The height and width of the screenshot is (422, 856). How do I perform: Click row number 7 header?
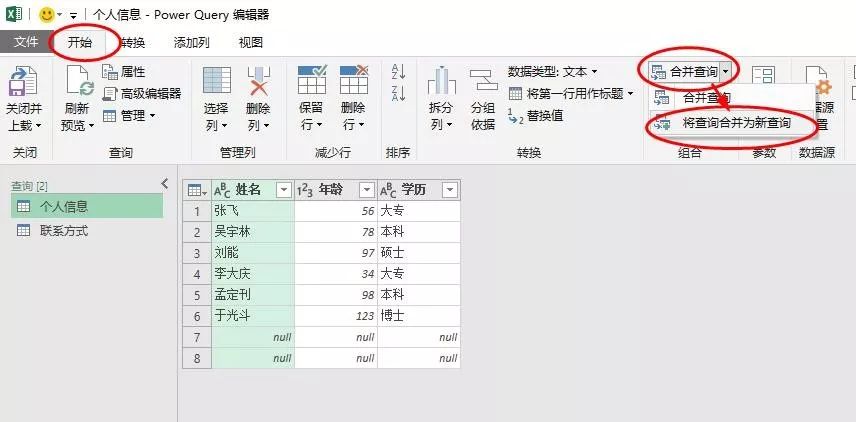(197, 337)
